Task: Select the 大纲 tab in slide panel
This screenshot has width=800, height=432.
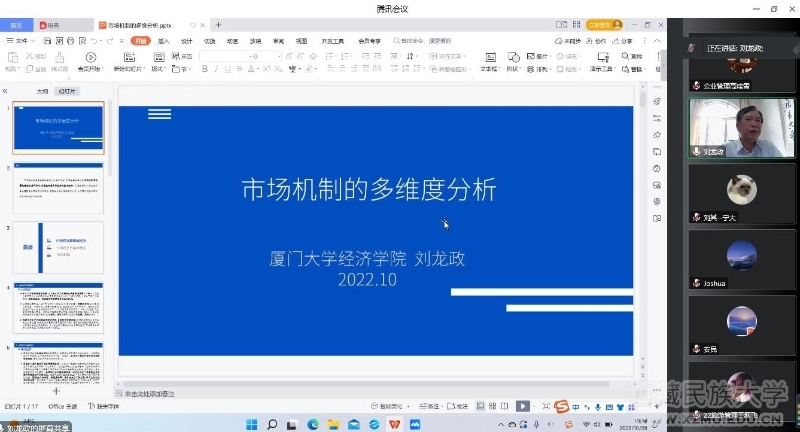Action: (42, 91)
